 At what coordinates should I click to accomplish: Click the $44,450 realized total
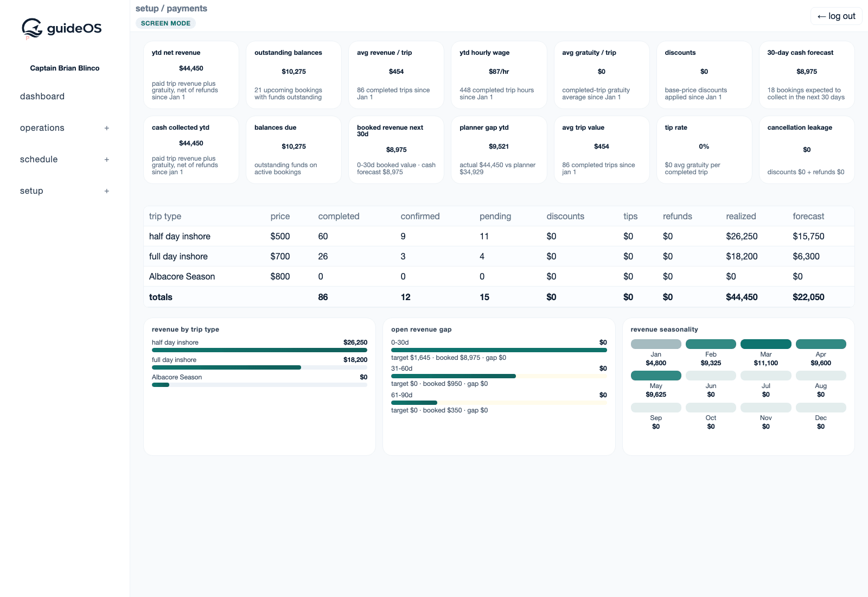tap(742, 297)
